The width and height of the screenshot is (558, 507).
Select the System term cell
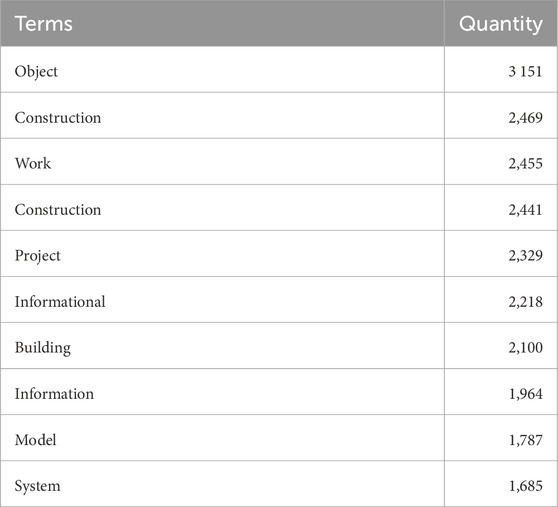pos(222,484)
